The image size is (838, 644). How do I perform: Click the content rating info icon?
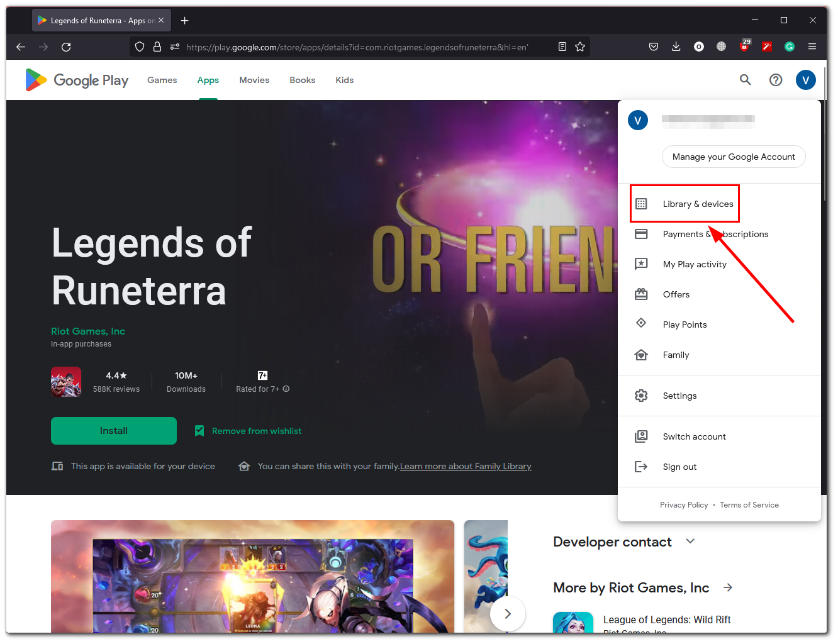coord(286,389)
